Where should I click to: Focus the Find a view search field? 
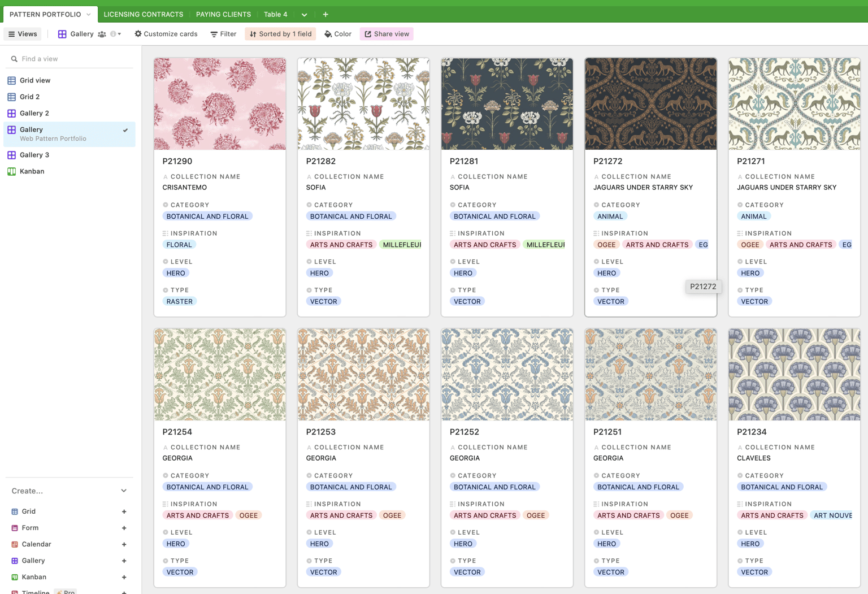coord(70,59)
